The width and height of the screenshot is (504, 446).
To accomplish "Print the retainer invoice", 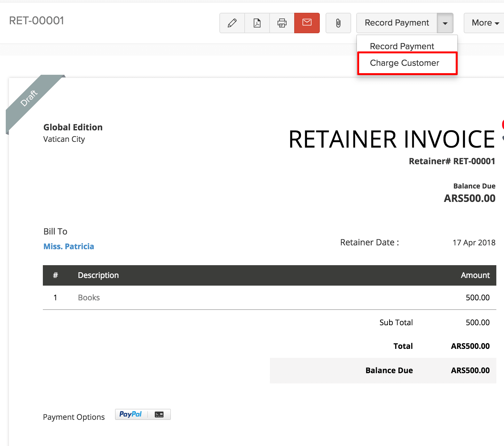I will coord(282,23).
